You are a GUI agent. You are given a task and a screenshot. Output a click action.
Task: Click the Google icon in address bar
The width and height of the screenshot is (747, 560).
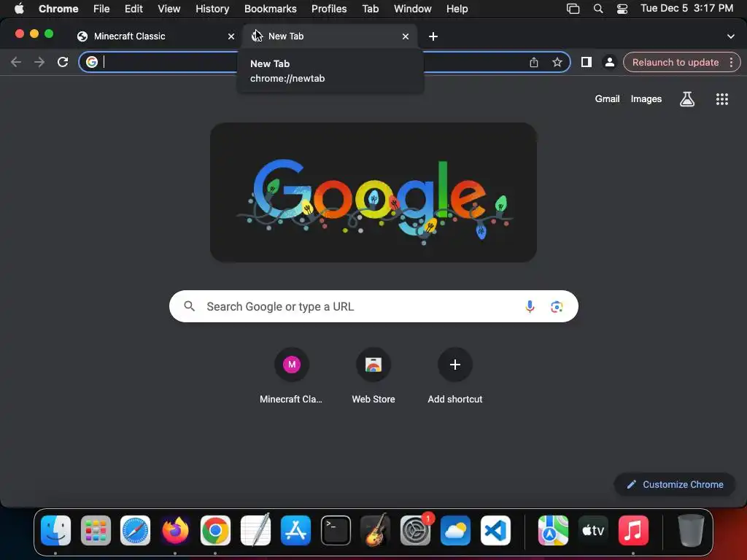pyautogui.click(x=91, y=62)
